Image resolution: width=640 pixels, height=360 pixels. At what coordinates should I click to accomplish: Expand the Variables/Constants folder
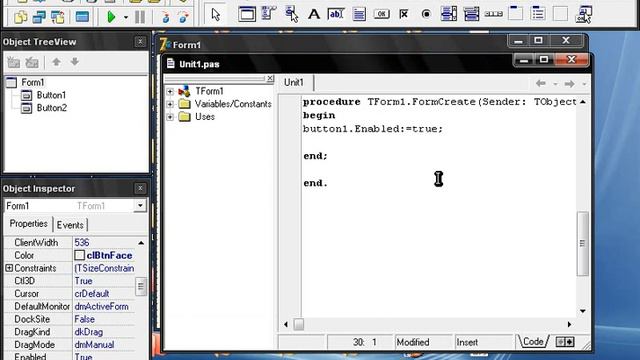(x=170, y=104)
